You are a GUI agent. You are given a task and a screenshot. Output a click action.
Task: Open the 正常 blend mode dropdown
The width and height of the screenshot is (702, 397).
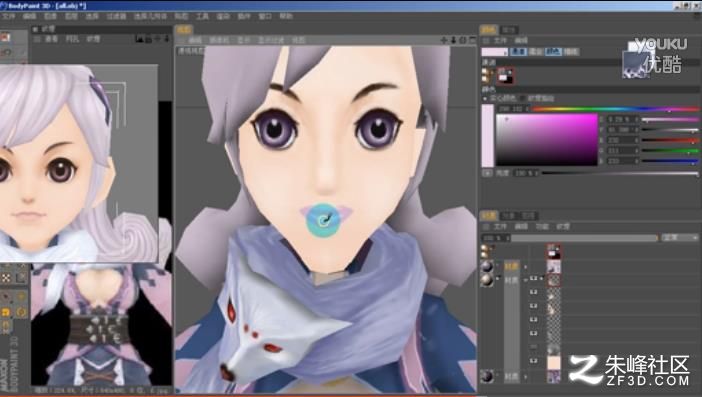[679, 238]
